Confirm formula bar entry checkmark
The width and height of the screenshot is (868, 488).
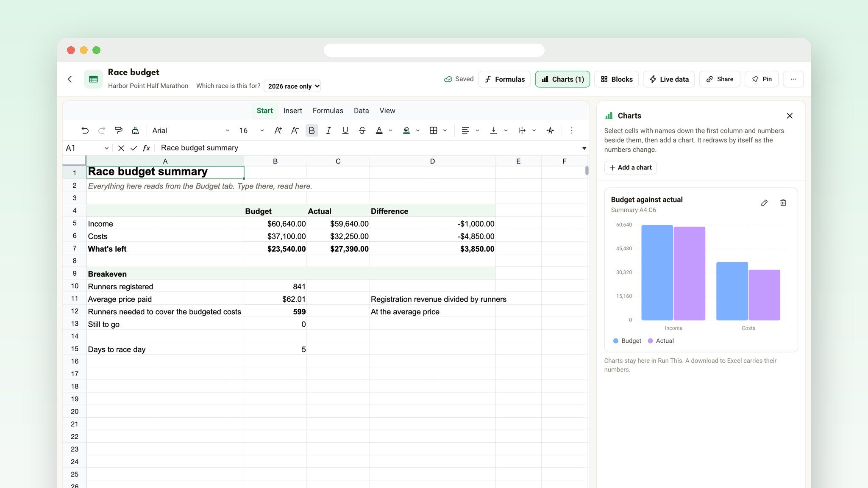click(x=134, y=148)
